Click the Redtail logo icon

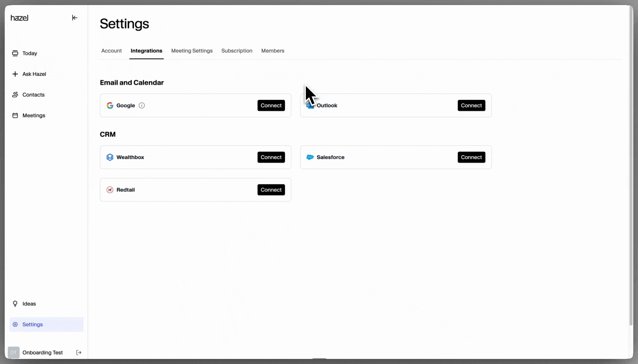coord(110,190)
